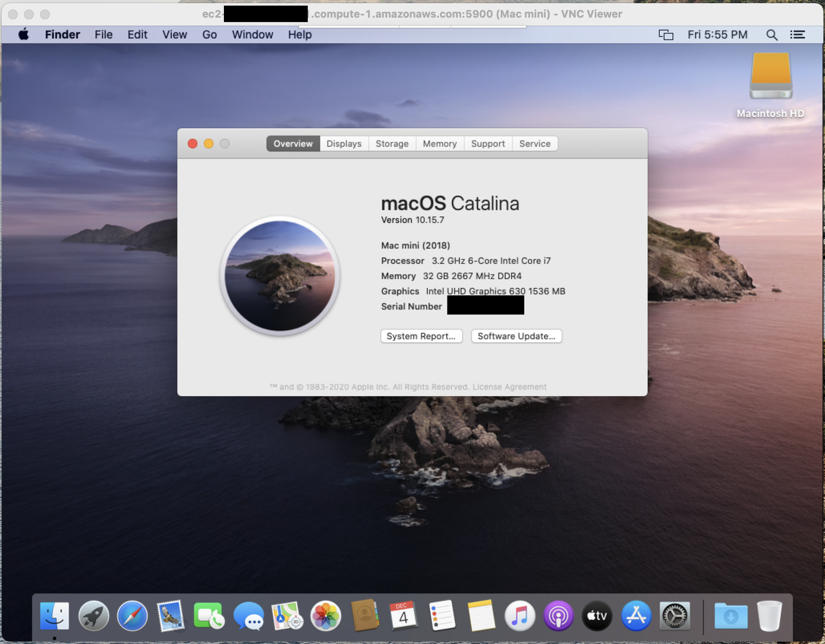The width and height of the screenshot is (825, 644).
Task: Click the Software Update... button
Action: 516,336
